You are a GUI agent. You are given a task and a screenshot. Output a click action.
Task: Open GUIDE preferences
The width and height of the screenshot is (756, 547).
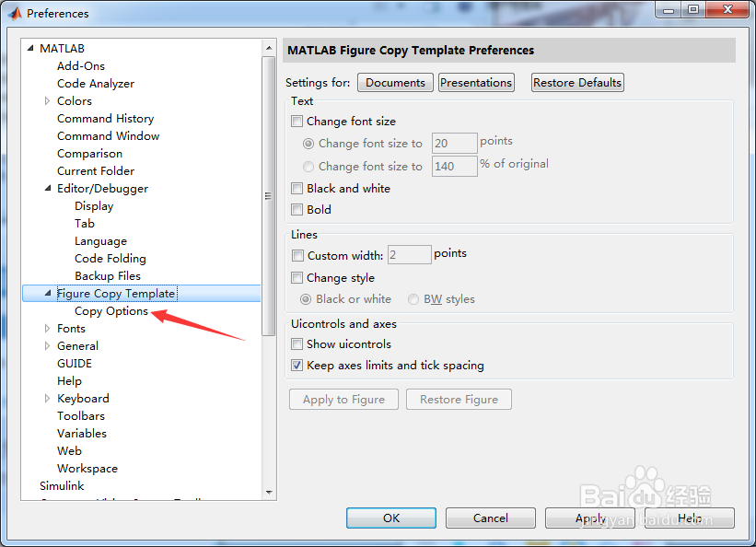coord(75,363)
